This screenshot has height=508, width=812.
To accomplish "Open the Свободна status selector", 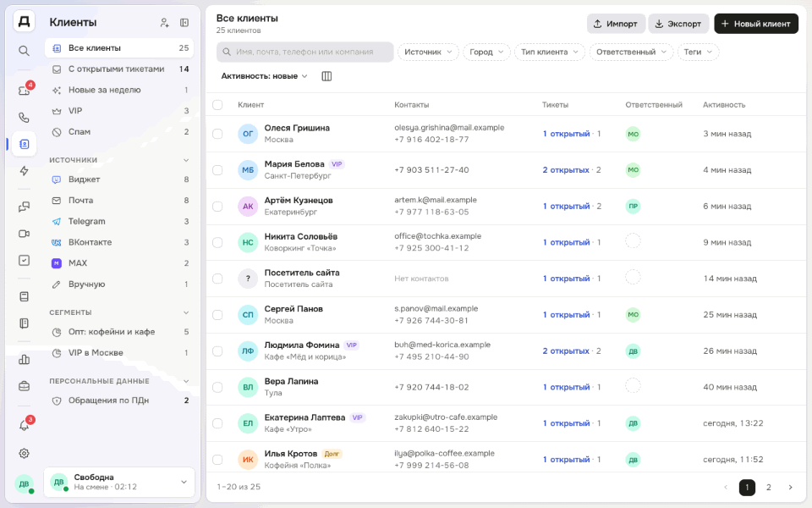I will click(119, 482).
